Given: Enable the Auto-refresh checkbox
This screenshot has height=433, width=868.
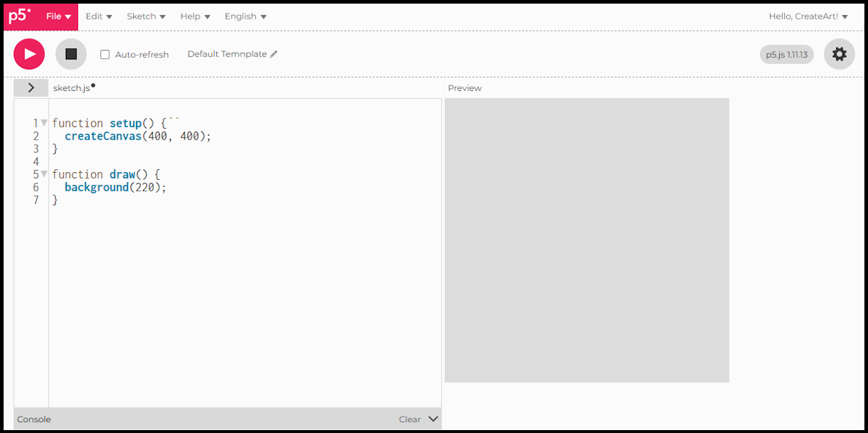Looking at the screenshot, I should click(105, 54).
